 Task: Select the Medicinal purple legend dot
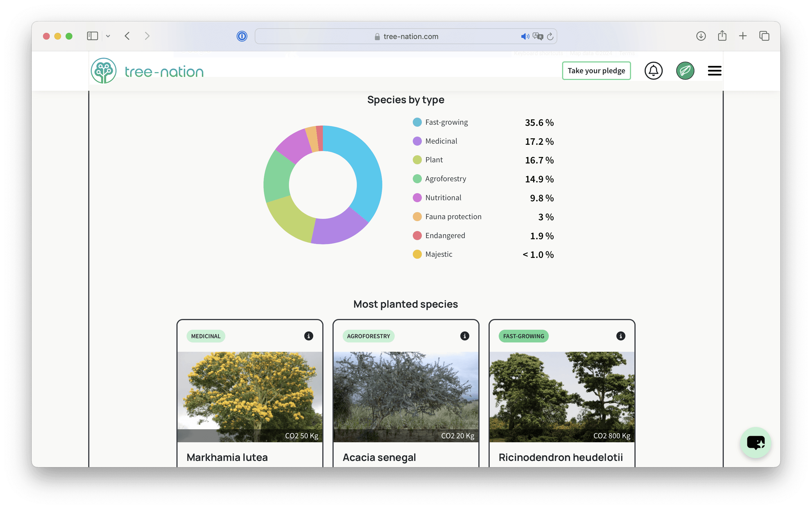[417, 141]
